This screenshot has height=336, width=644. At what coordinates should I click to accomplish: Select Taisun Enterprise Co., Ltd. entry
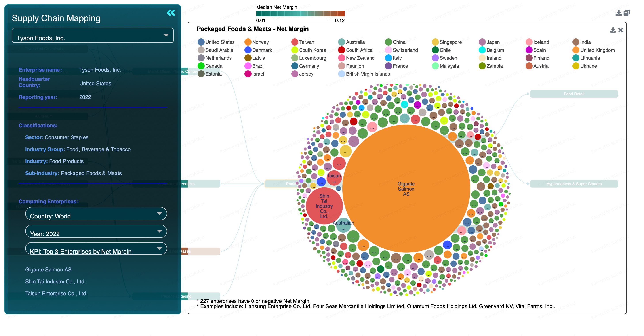pyautogui.click(x=56, y=294)
